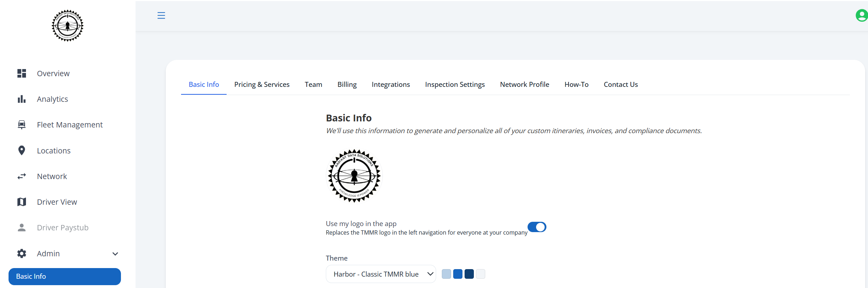Click the company logo in sidebar

point(68,26)
